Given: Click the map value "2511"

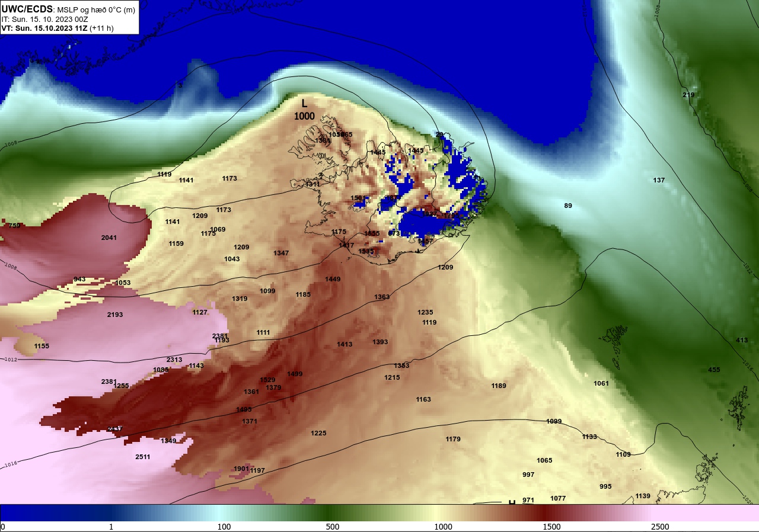Looking at the screenshot, I should [143, 457].
